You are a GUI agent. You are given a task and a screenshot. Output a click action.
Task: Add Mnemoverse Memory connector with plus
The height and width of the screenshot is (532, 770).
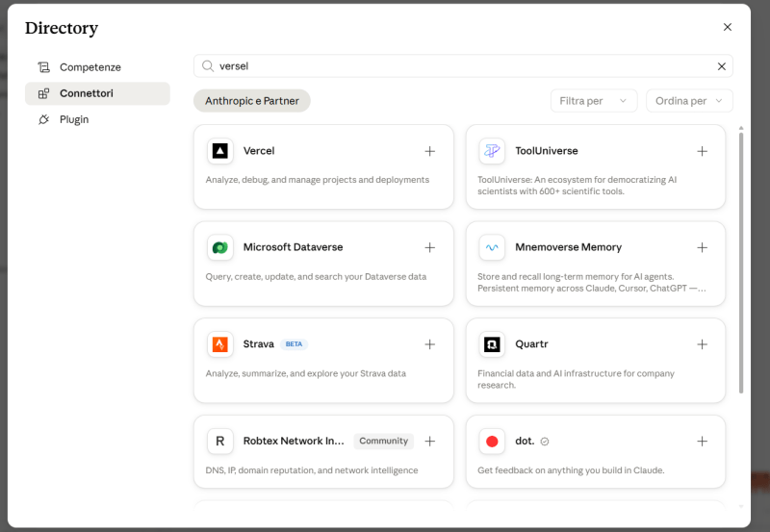click(703, 248)
